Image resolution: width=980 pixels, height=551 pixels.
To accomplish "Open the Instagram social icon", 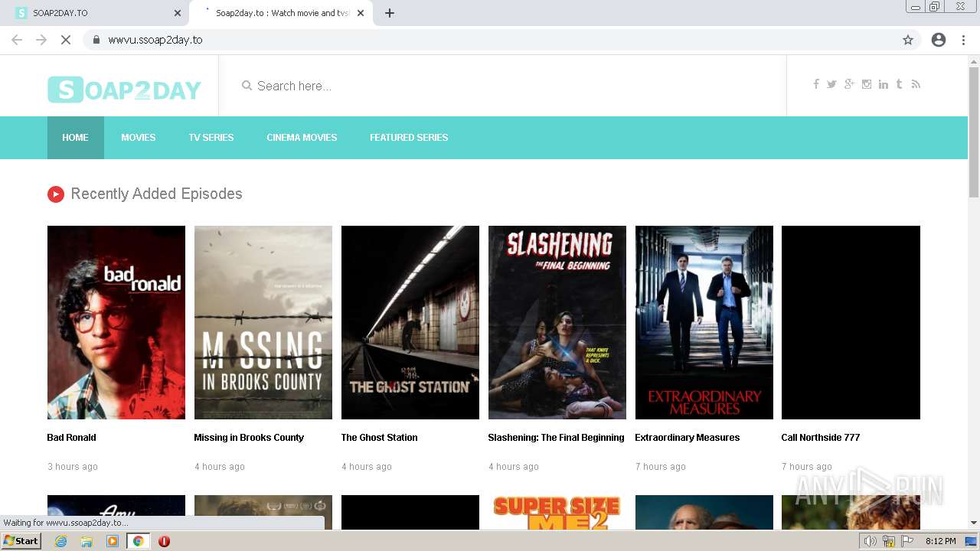I will (867, 84).
